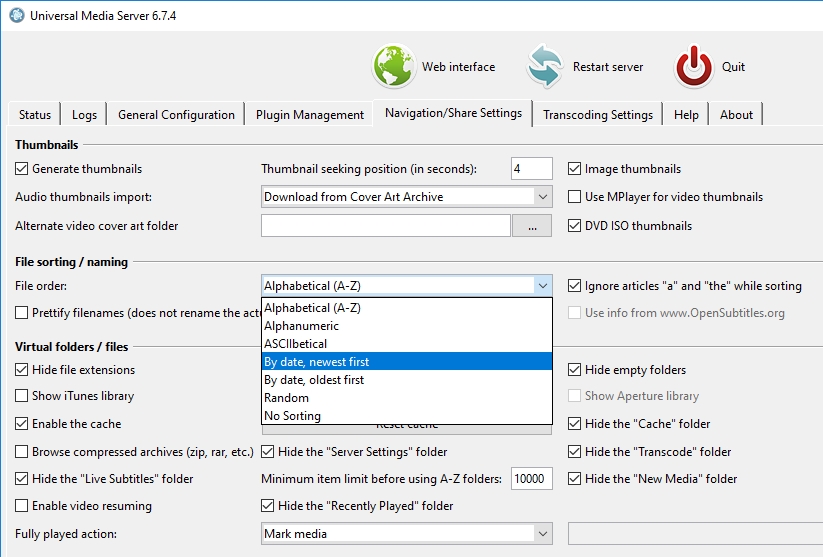Click the minimum item limit field
Viewport: 823px width, 557px height.
tap(531, 478)
